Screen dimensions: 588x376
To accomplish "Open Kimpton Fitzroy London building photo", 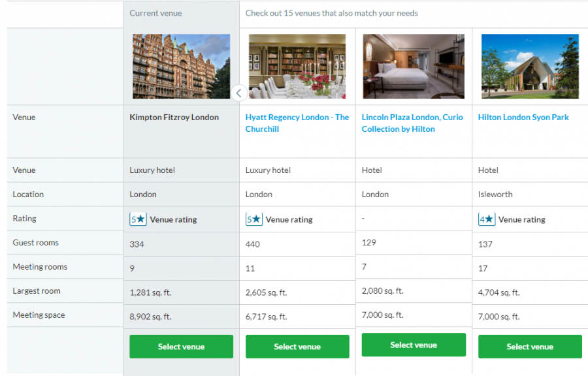I will click(x=182, y=67).
